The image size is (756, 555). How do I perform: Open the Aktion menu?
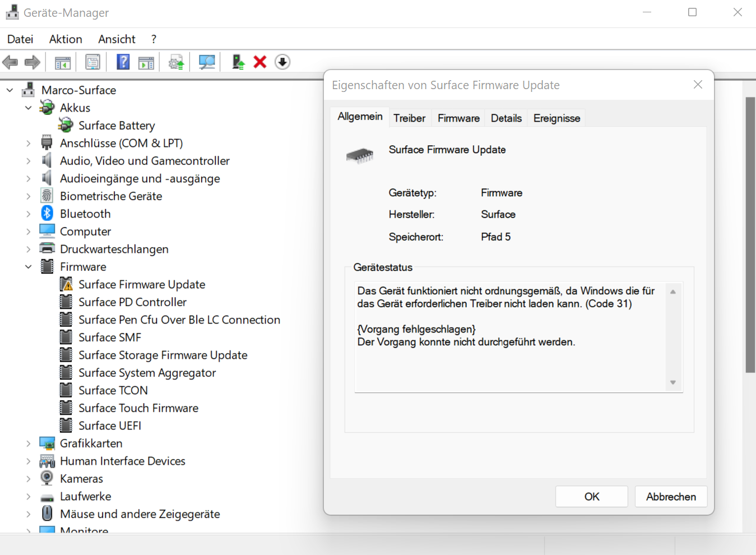click(66, 39)
